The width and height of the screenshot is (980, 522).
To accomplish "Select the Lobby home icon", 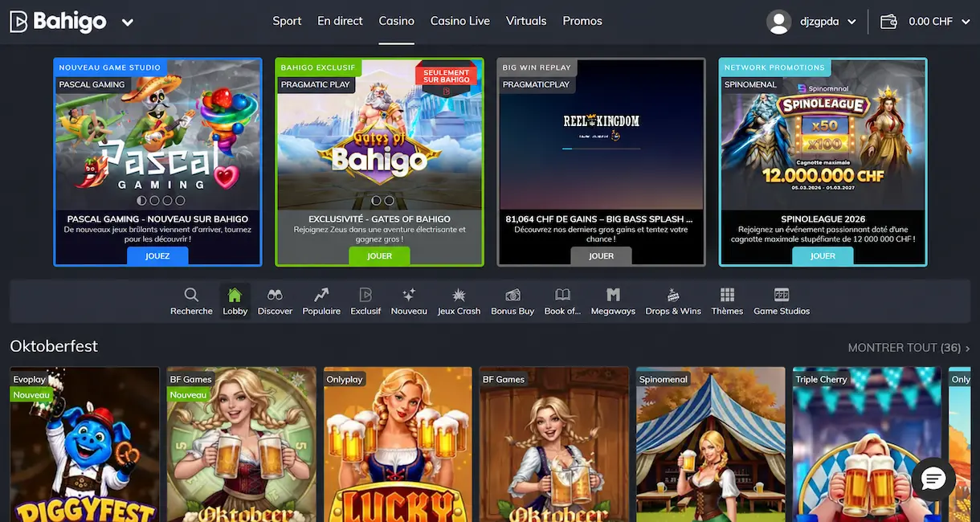I will 235,296.
